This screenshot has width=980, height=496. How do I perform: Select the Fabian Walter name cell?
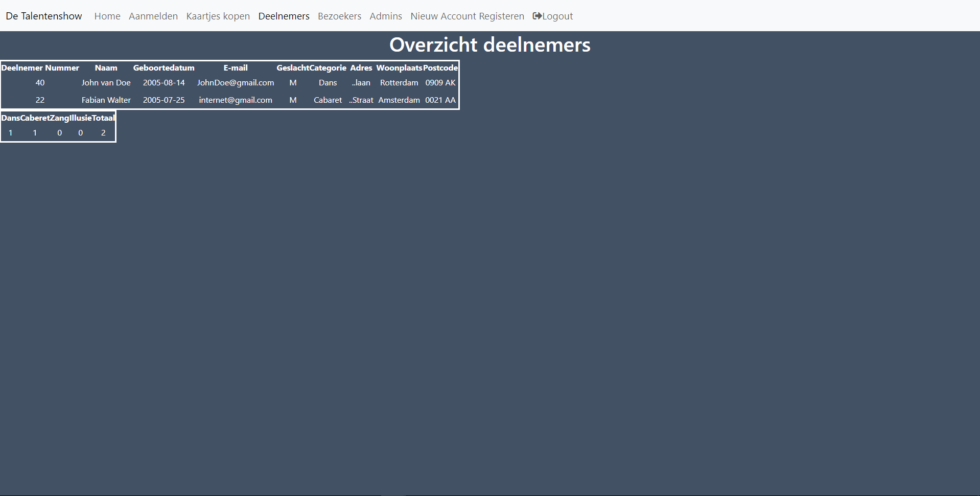click(106, 100)
